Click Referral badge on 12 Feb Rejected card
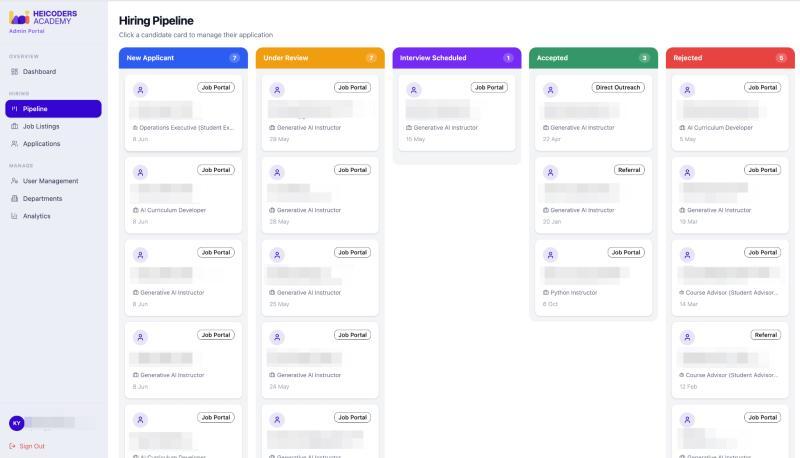800x458 pixels. [x=766, y=335]
